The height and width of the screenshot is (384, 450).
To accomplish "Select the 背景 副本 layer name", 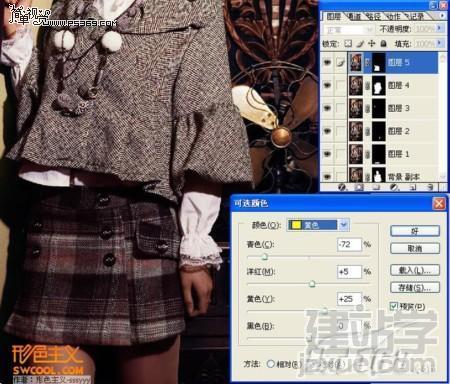I will [x=404, y=177].
